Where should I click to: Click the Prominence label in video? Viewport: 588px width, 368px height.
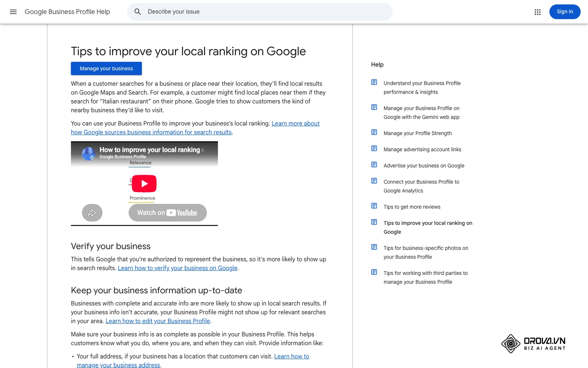pos(142,198)
